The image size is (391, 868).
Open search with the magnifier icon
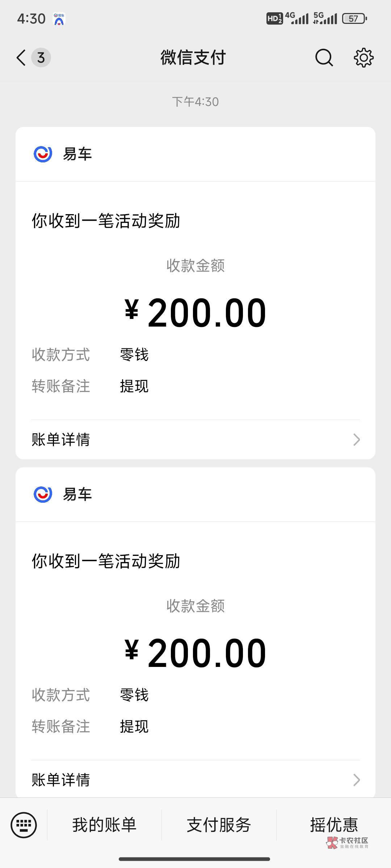pyautogui.click(x=324, y=58)
